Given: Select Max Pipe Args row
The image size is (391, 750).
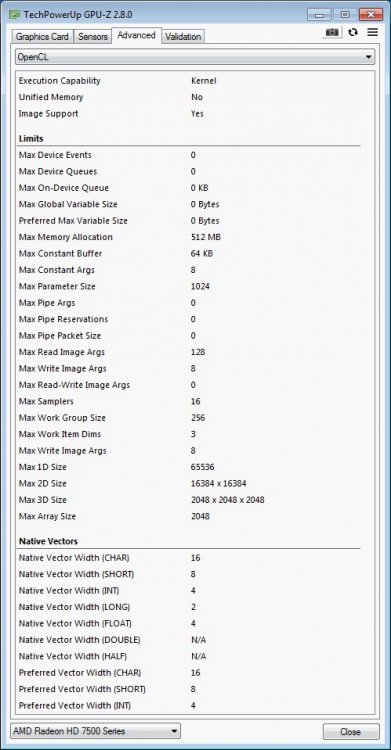Looking at the screenshot, I should point(190,303).
